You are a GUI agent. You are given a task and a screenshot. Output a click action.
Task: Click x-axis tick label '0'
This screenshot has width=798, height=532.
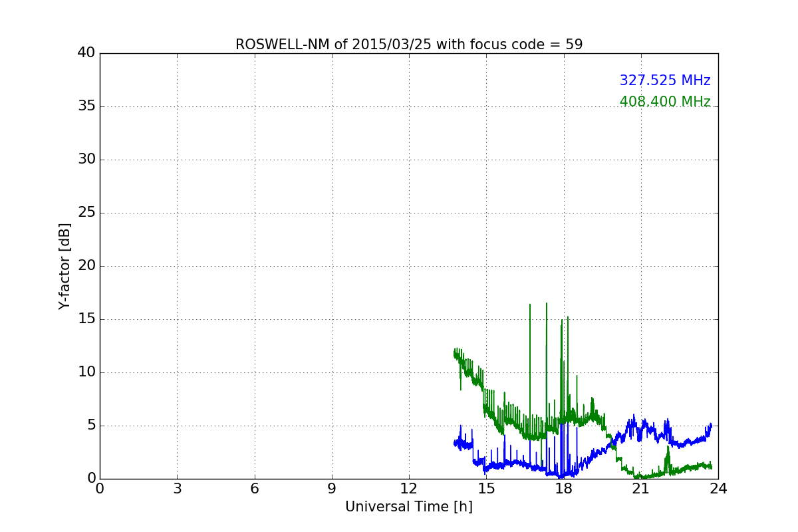[100, 489]
